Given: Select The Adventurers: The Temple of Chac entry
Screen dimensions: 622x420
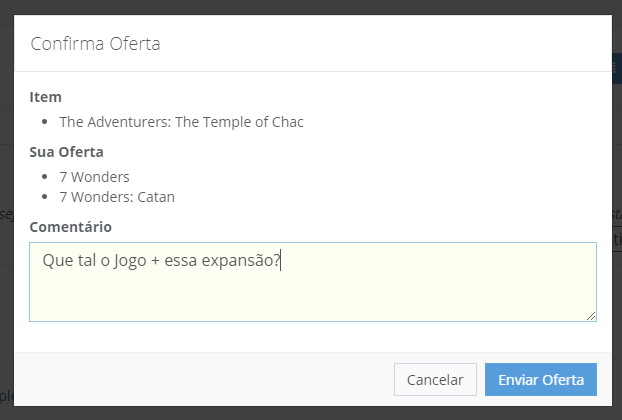Looking at the screenshot, I should pyautogui.click(x=181, y=122).
